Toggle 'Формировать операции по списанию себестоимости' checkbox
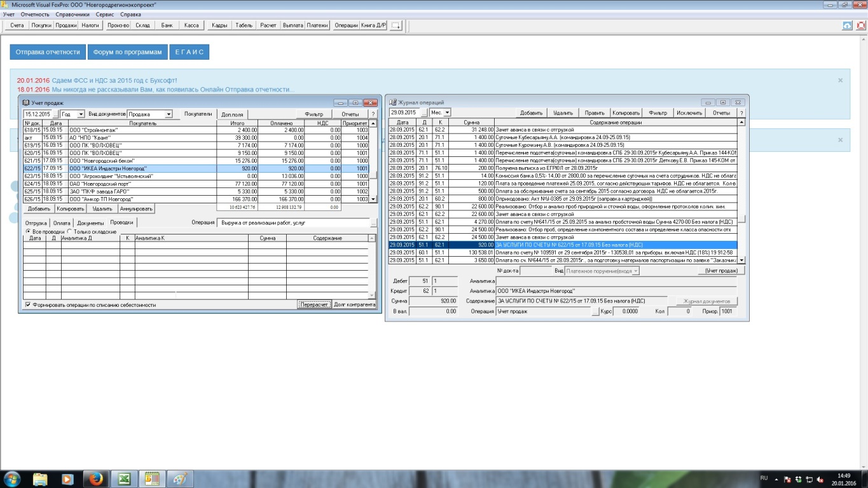 coord(28,305)
